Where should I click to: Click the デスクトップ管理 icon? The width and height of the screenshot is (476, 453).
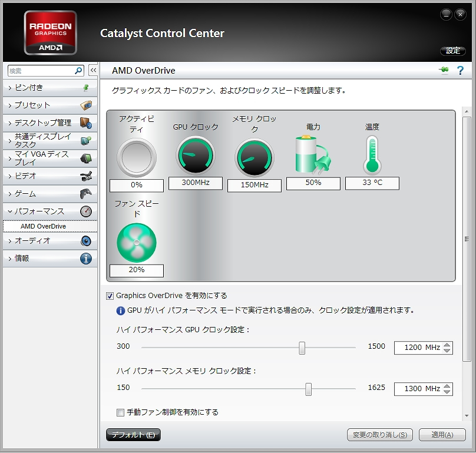(x=86, y=123)
